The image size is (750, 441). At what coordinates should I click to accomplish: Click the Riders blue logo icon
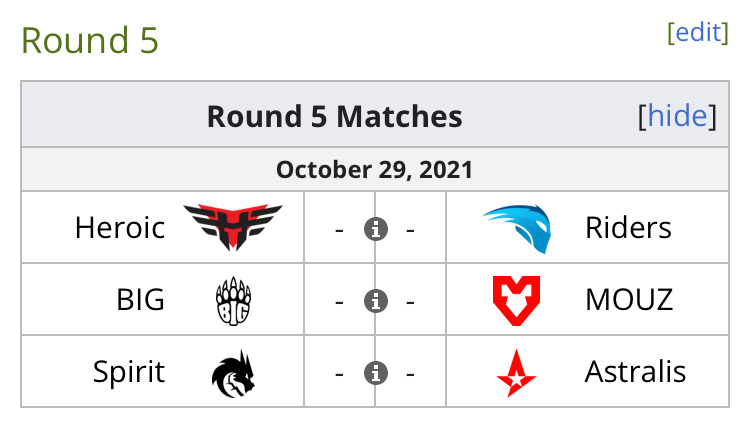[x=517, y=228]
